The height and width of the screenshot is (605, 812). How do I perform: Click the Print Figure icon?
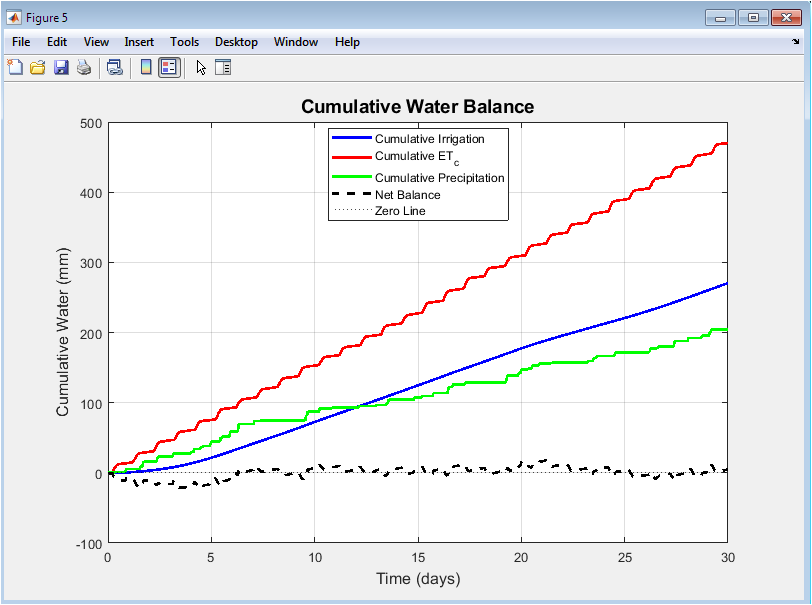point(84,67)
